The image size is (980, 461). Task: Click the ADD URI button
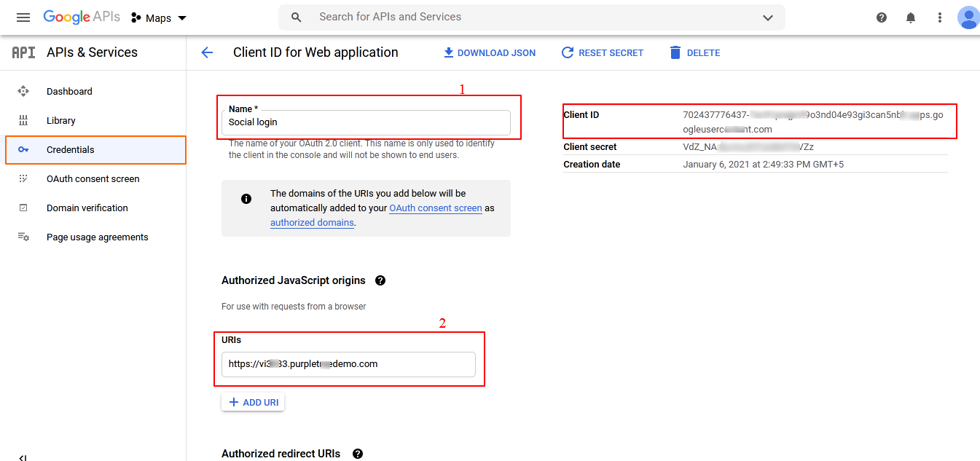point(253,402)
